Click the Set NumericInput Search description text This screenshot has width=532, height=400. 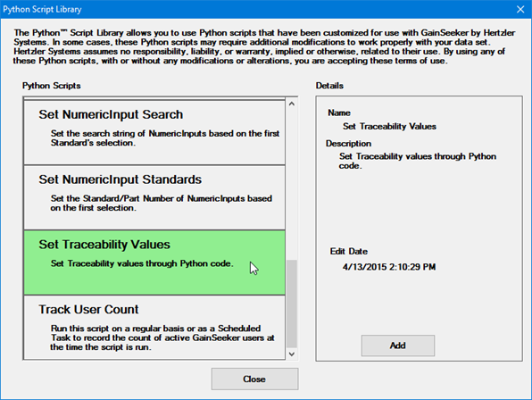[x=165, y=138]
